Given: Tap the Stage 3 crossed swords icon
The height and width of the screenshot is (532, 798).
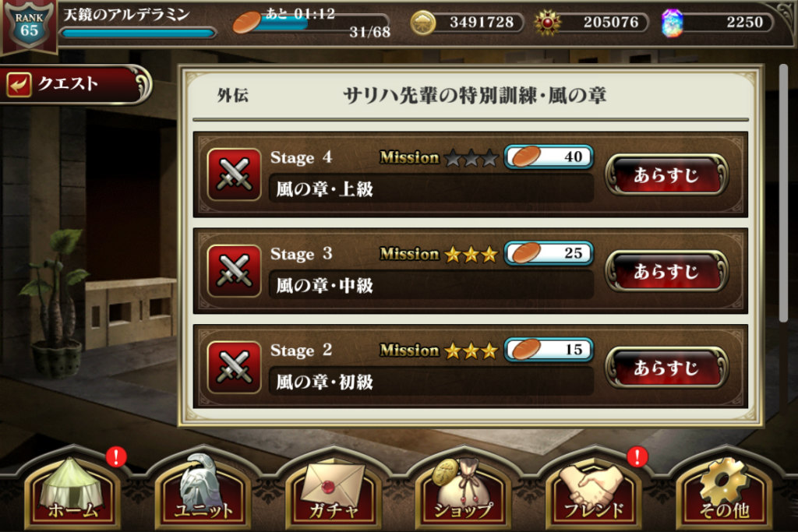Looking at the screenshot, I should 234,270.
